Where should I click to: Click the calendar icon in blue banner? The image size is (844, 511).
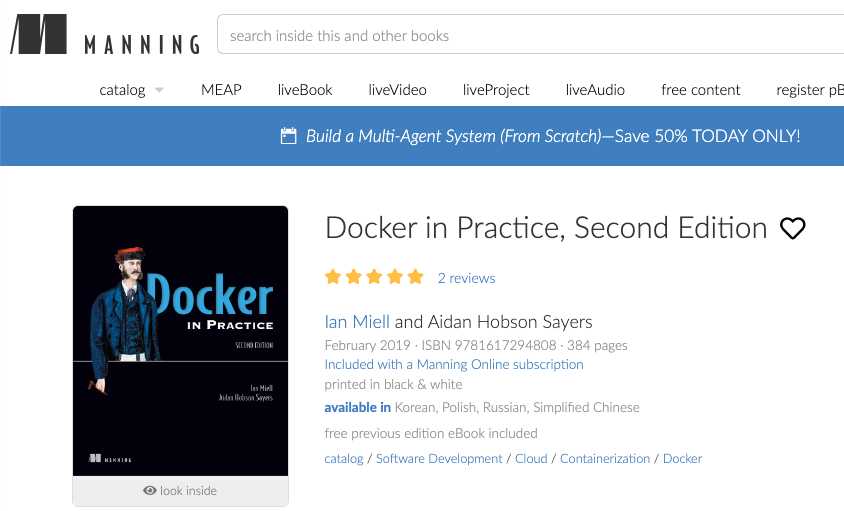click(x=289, y=136)
